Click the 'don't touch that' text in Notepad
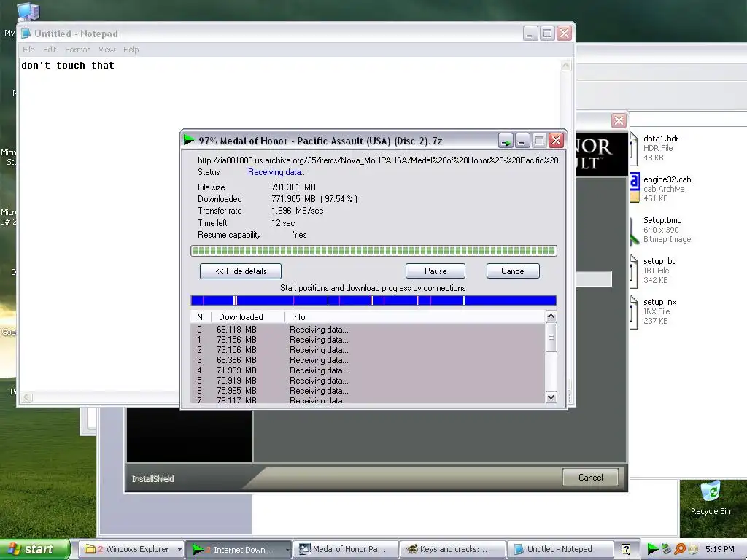Viewport: 747px width, 560px height. (x=68, y=66)
